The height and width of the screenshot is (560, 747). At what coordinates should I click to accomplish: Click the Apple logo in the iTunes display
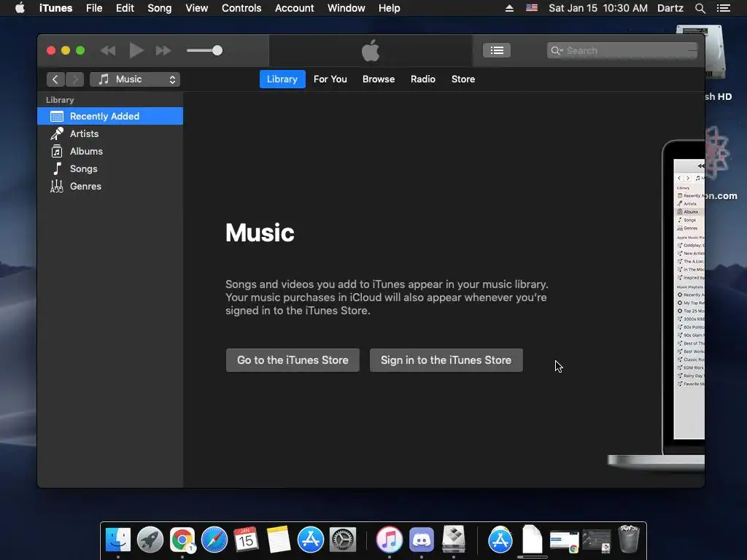point(371,50)
